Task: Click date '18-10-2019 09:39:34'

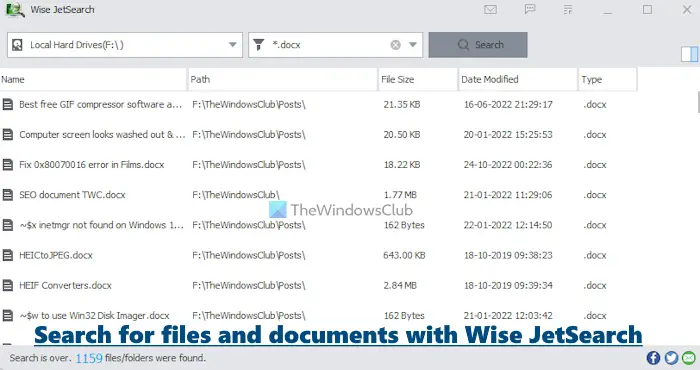Action: coord(508,285)
